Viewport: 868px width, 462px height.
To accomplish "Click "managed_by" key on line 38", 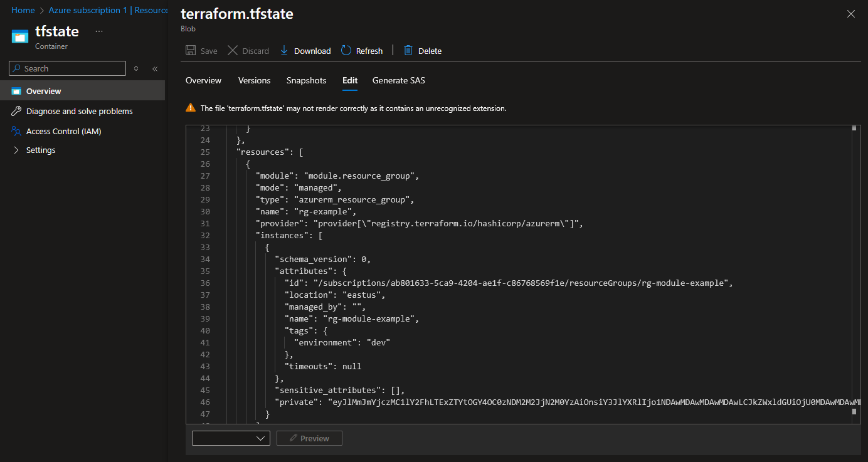I will click(x=313, y=307).
